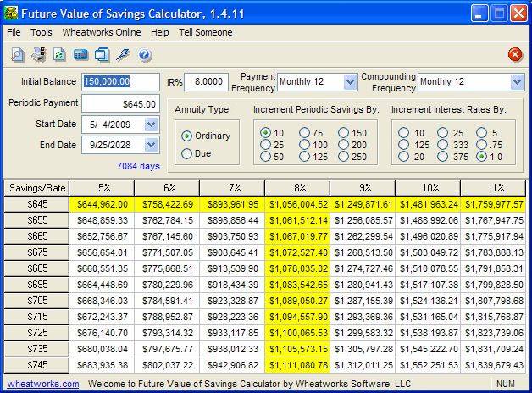Set interest rate increment to 1.0

pyautogui.click(x=481, y=157)
